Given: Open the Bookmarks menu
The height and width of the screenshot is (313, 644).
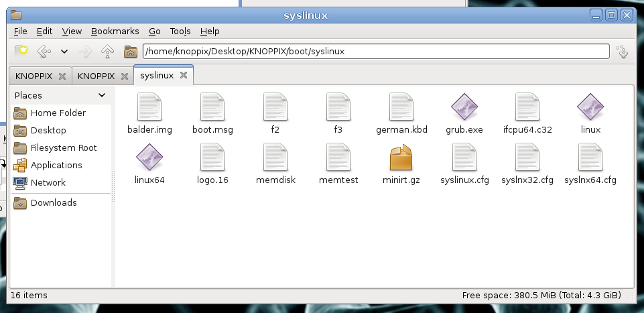Looking at the screenshot, I should 115,31.
